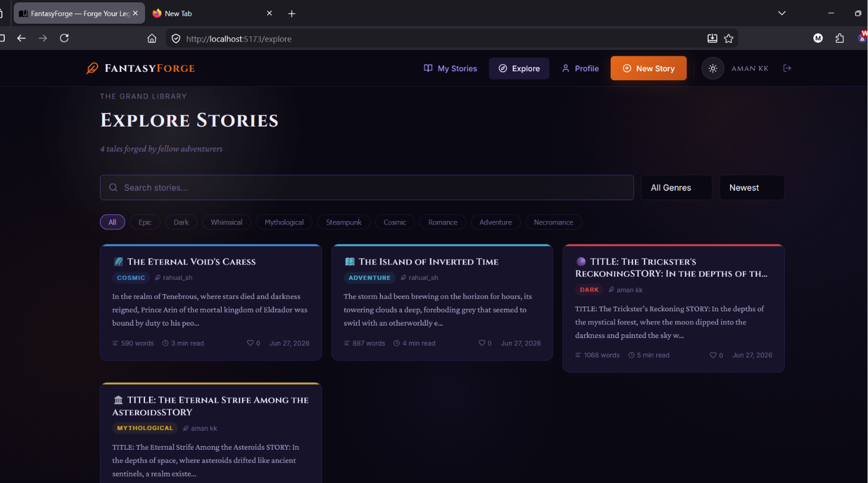This screenshot has height=483, width=868.
Task: Click the temple icon on Eternal Strife story
Action: click(118, 400)
